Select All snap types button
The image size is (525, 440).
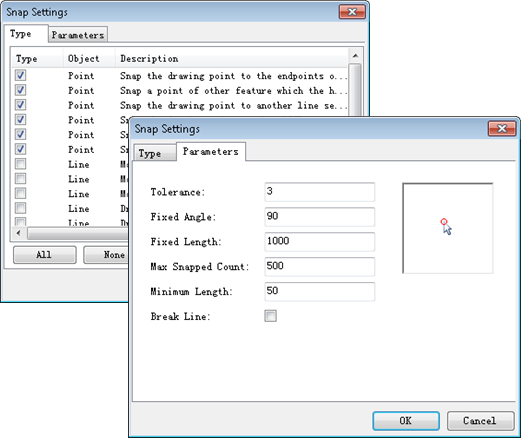pyautogui.click(x=45, y=255)
